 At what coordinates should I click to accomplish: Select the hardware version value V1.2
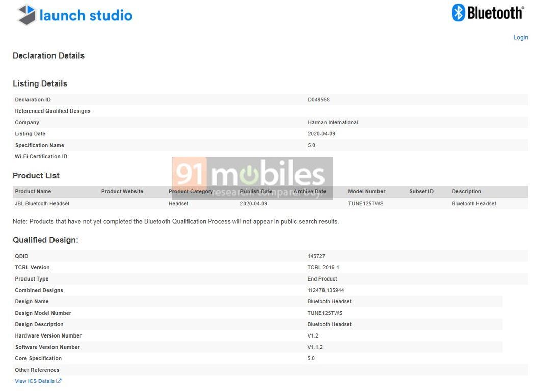tap(313, 336)
